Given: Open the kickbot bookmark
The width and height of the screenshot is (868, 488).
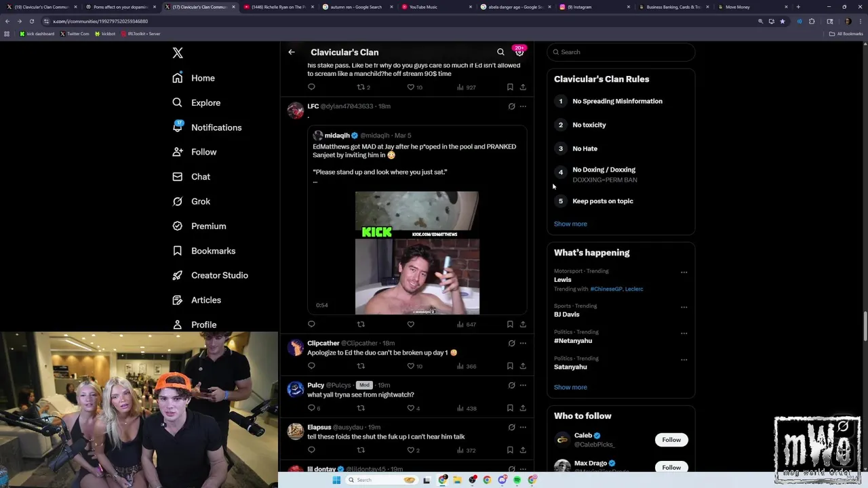Looking at the screenshot, I should tap(105, 33).
